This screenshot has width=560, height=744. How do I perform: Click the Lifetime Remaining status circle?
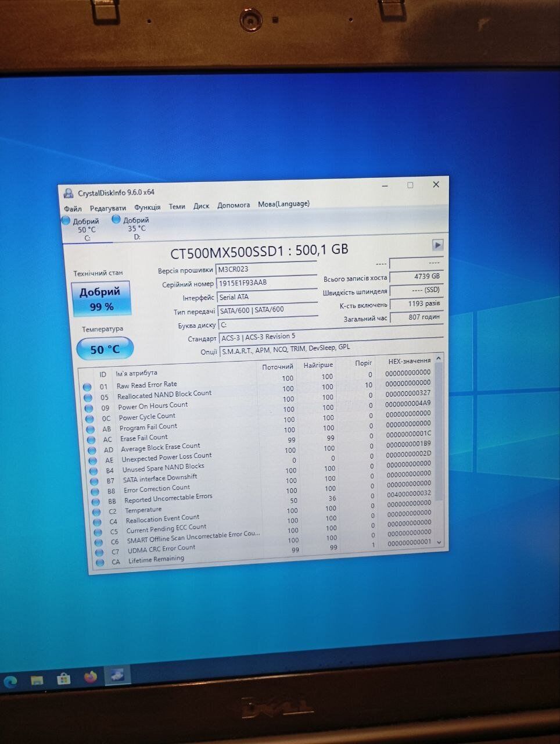(x=100, y=562)
